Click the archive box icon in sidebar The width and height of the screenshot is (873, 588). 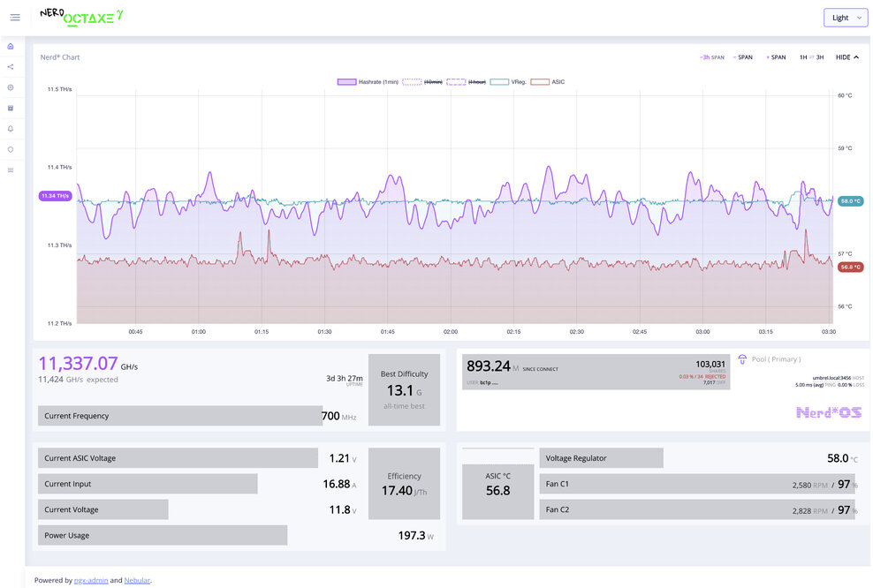(10, 108)
